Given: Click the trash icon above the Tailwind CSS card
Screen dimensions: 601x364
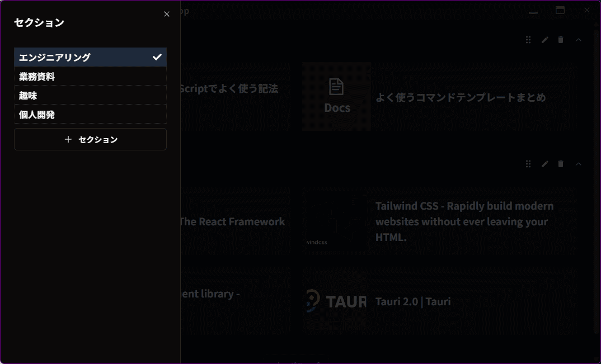Looking at the screenshot, I should 561,164.
